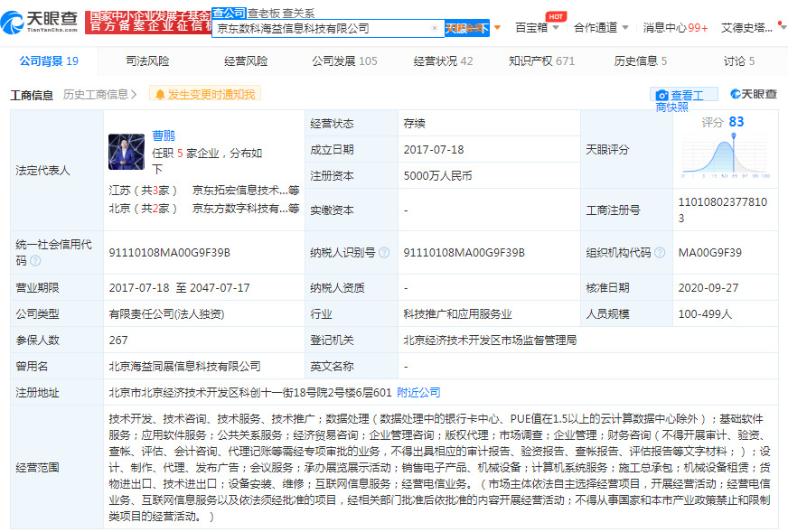The width and height of the screenshot is (788, 532).
Task: Expand the 合作通道 dropdown
Action: pyautogui.click(x=601, y=27)
